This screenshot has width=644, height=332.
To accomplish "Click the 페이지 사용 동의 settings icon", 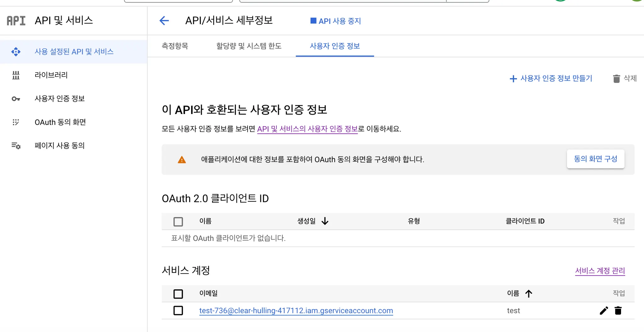I will click(x=16, y=146).
